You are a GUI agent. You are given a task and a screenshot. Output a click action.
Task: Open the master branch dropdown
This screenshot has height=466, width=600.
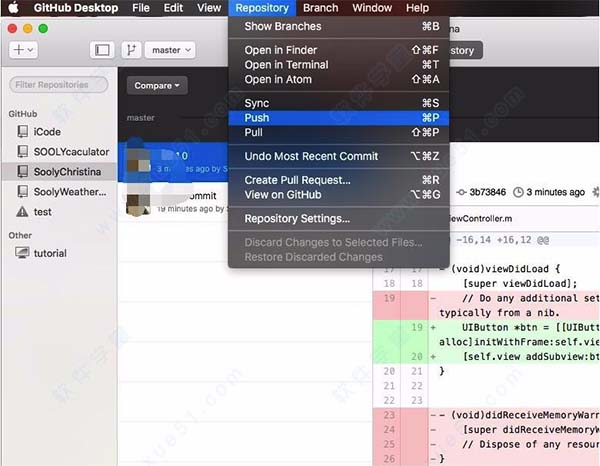170,50
